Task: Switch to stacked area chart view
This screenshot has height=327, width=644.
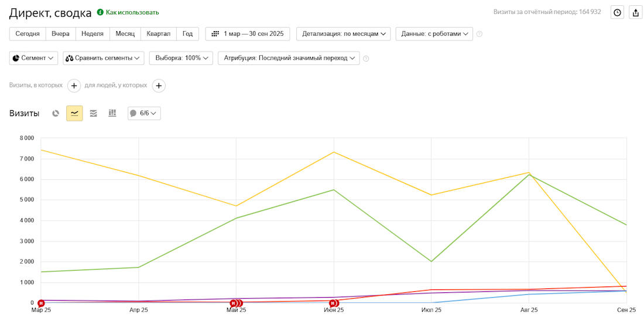Action: (93, 113)
